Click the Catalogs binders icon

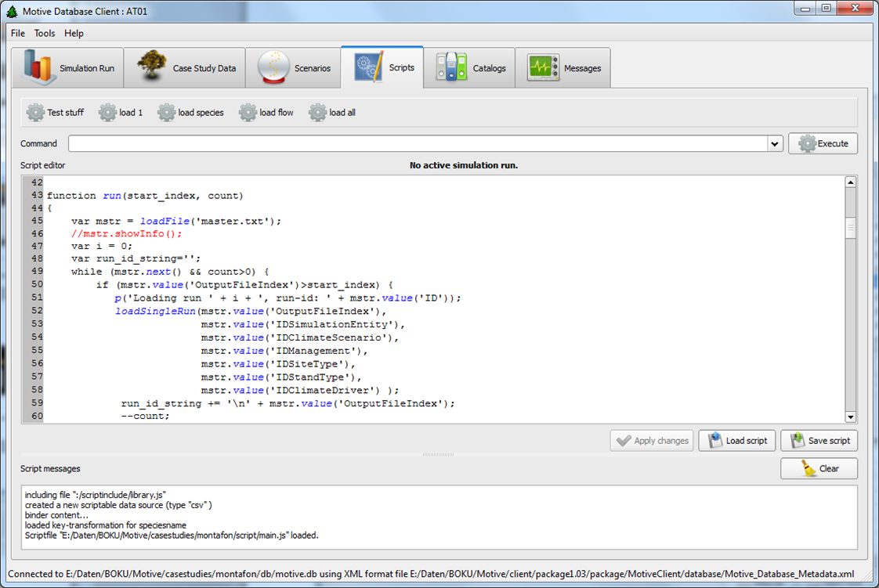451,67
